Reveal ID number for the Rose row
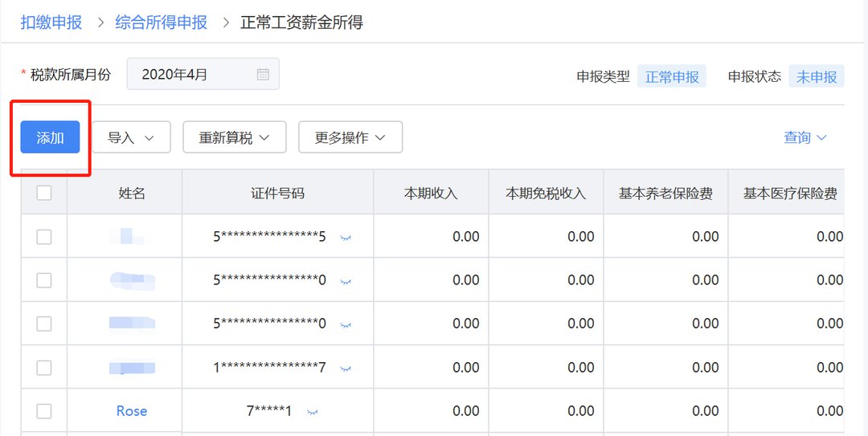This screenshot has width=868, height=436. coord(313,412)
